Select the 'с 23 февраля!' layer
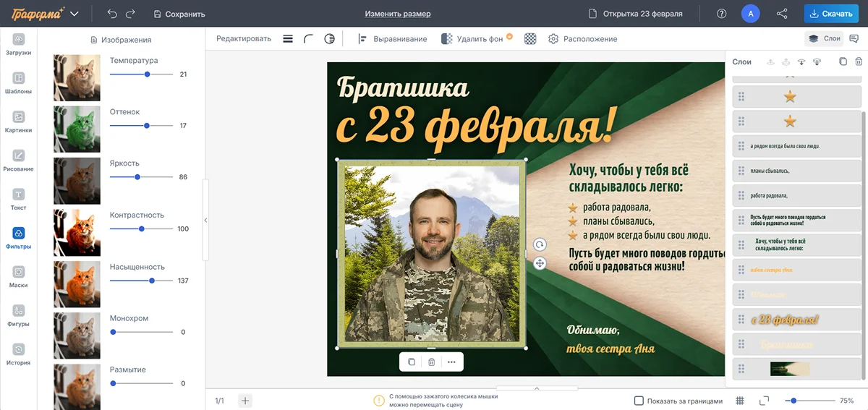This screenshot has height=410, width=868. [796, 320]
